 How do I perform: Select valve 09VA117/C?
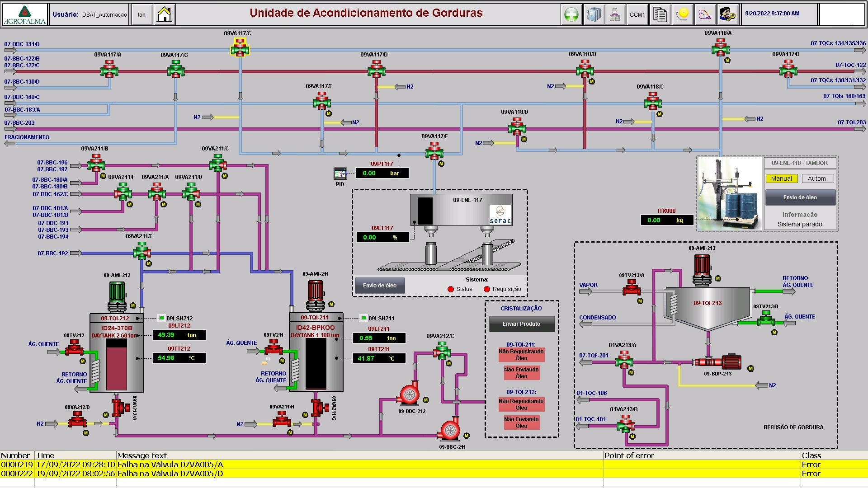(240, 47)
